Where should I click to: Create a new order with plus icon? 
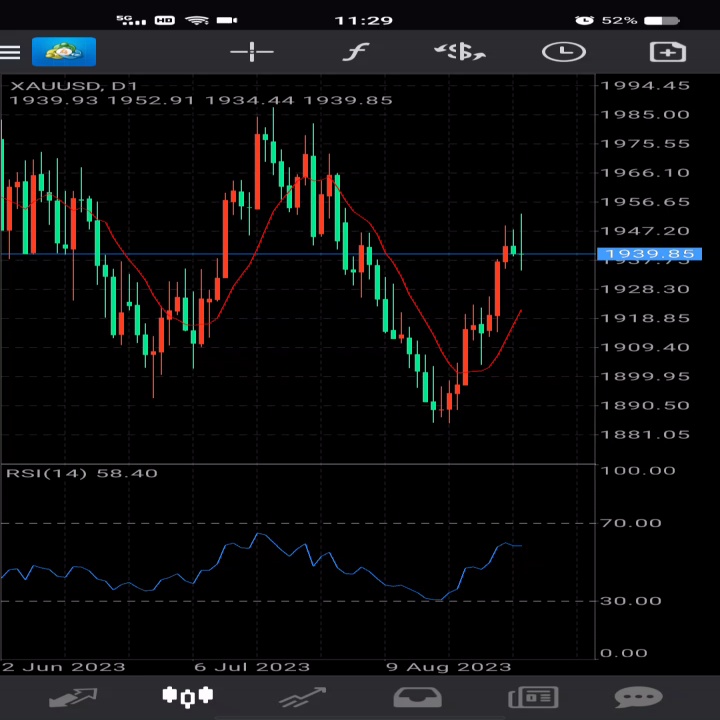[666, 52]
